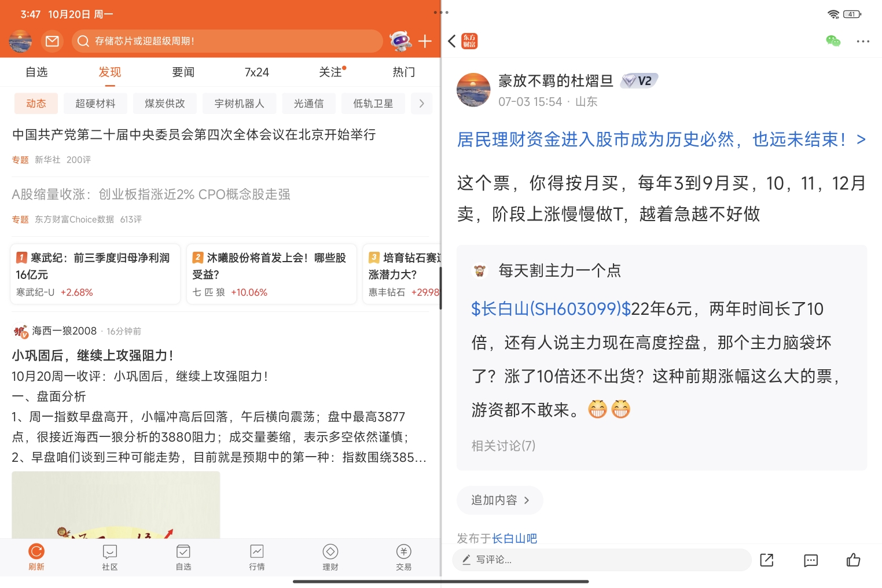Go back with the left arrow
Viewport: 882px width, 588px height.
(x=452, y=41)
